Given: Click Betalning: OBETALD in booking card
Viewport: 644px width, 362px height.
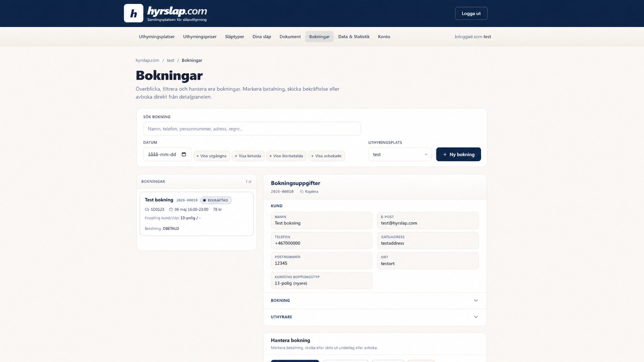Looking at the screenshot, I should click(162, 229).
